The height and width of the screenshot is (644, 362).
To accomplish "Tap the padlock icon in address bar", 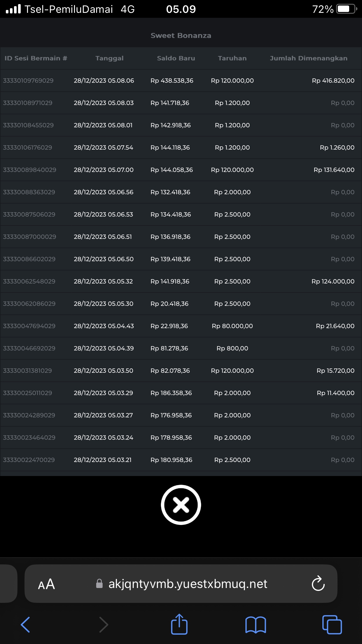I will tap(99, 584).
